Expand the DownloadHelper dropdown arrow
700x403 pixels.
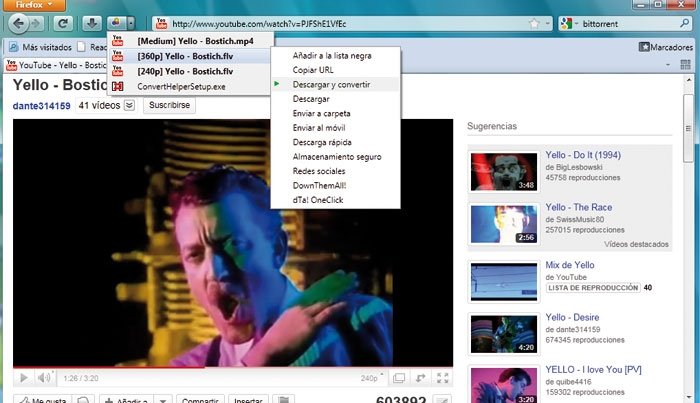coord(131,23)
